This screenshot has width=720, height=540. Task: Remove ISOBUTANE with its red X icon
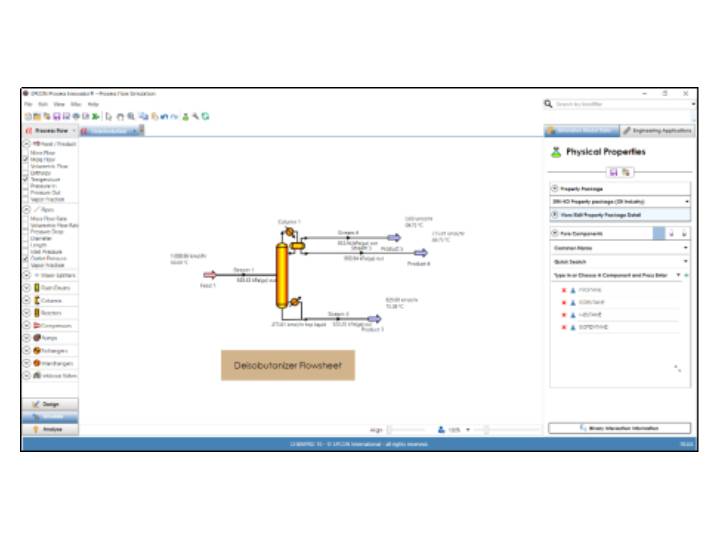point(564,303)
